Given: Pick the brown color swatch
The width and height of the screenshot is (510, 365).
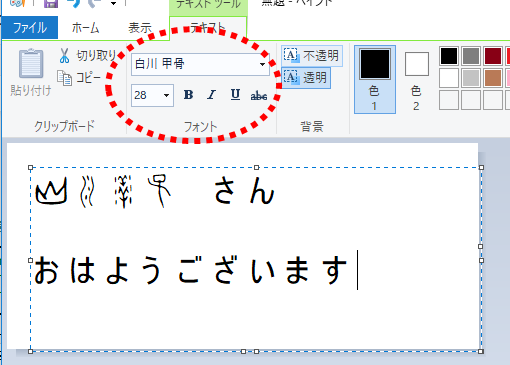Looking at the screenshot, I should [493, 78].
